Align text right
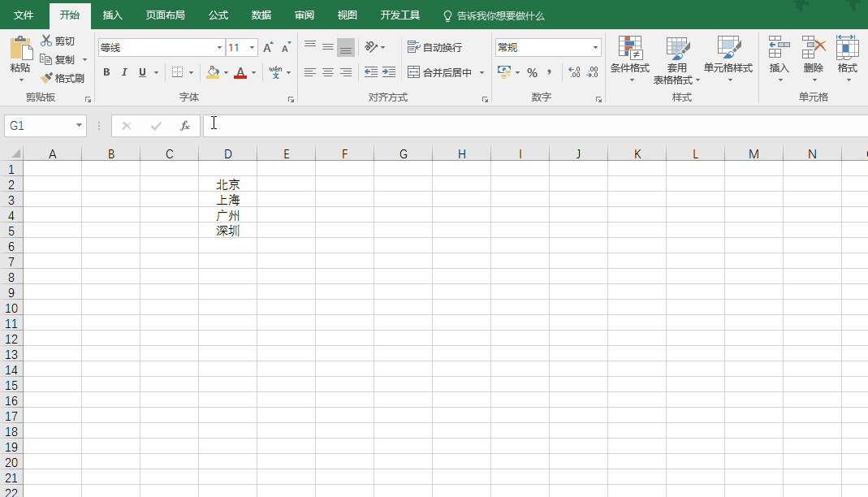 click(x=345, y=72)
